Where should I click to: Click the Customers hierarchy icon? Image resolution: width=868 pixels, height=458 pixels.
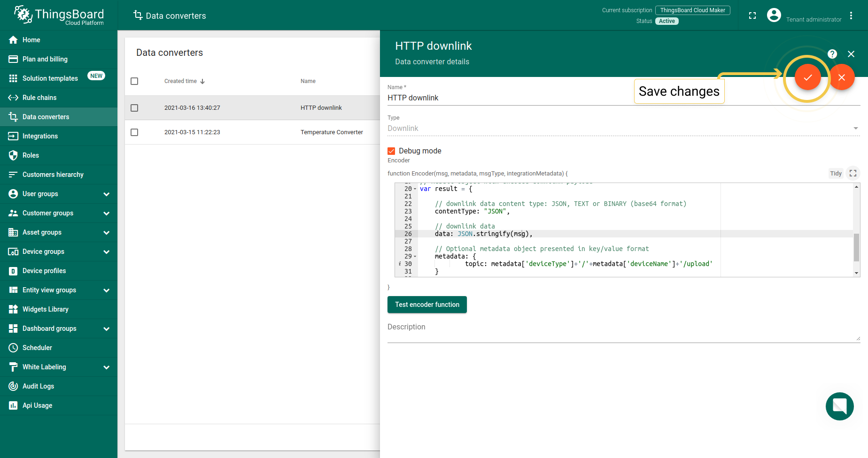13,175
